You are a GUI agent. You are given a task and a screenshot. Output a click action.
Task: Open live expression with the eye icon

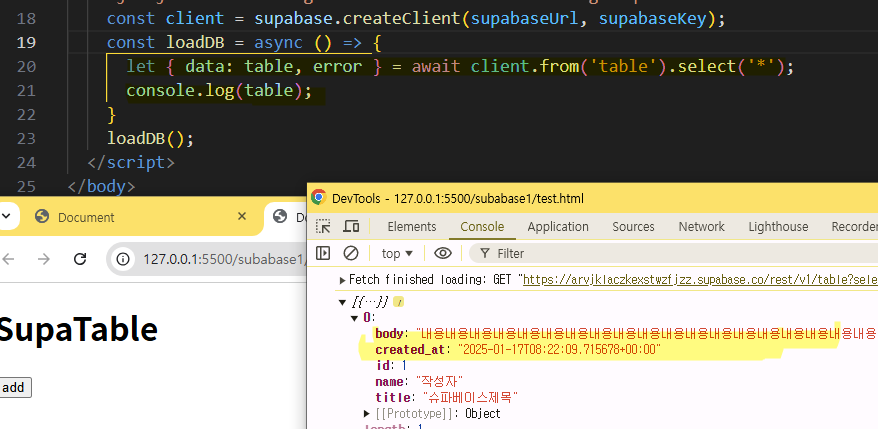tap(443, 253)
